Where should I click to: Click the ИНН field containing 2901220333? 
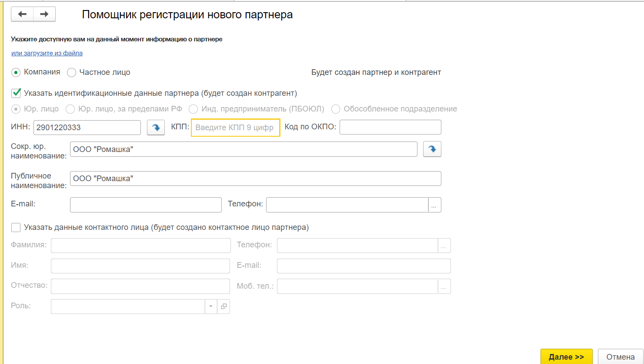click(87, 128)
